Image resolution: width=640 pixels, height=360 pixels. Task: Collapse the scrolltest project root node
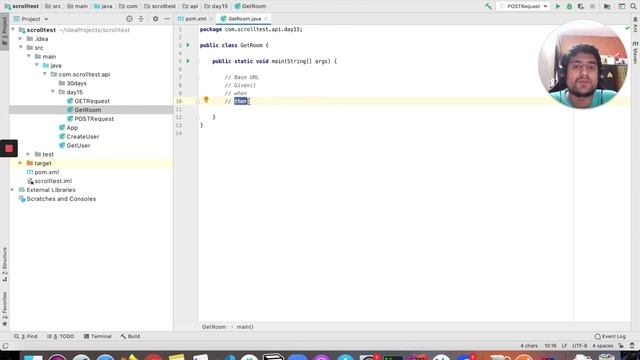(13, 30)
